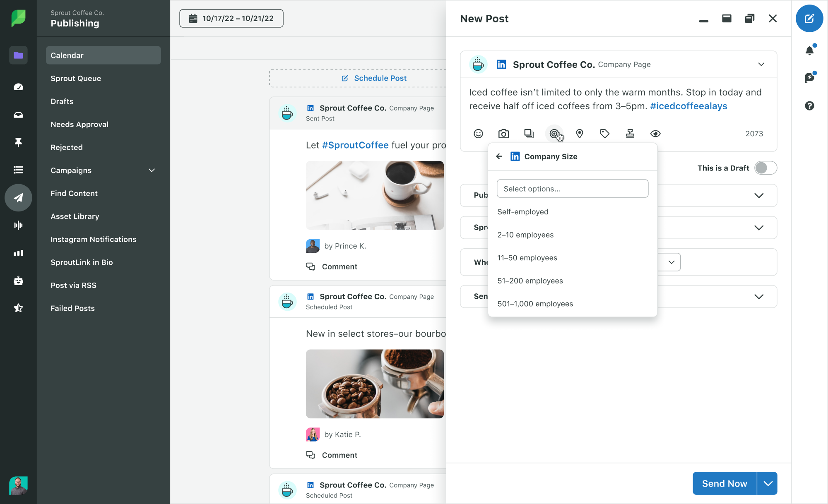Click the location pin icon

click(x=580, y=134)
